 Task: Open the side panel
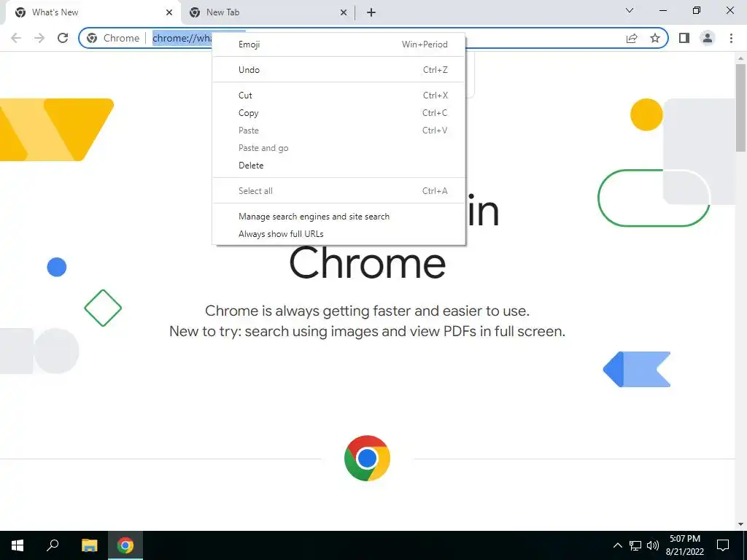[684, 38]
